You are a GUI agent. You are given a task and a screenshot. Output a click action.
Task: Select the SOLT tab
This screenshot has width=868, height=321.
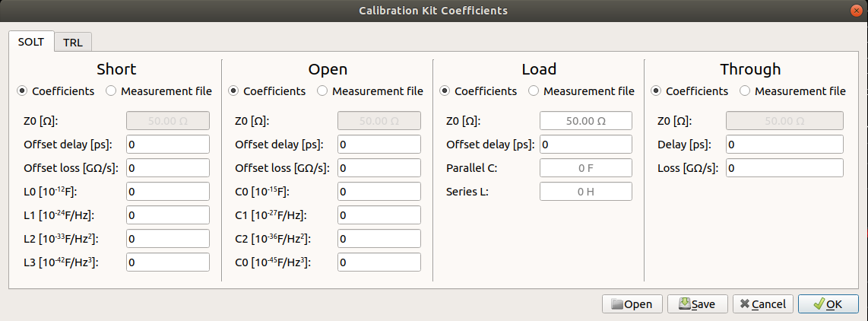(31, 42)
